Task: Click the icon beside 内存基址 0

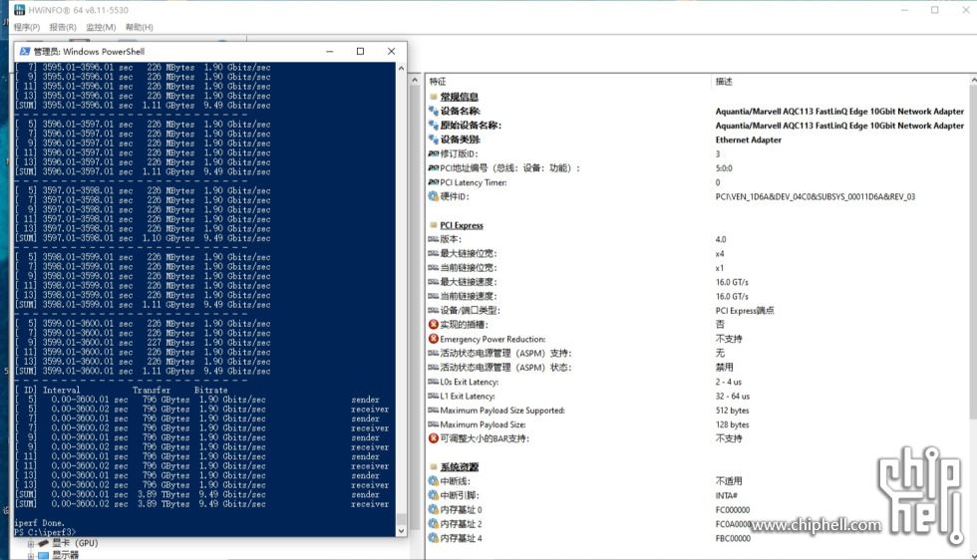Action: pyautogui.click(x=433, y=510)
